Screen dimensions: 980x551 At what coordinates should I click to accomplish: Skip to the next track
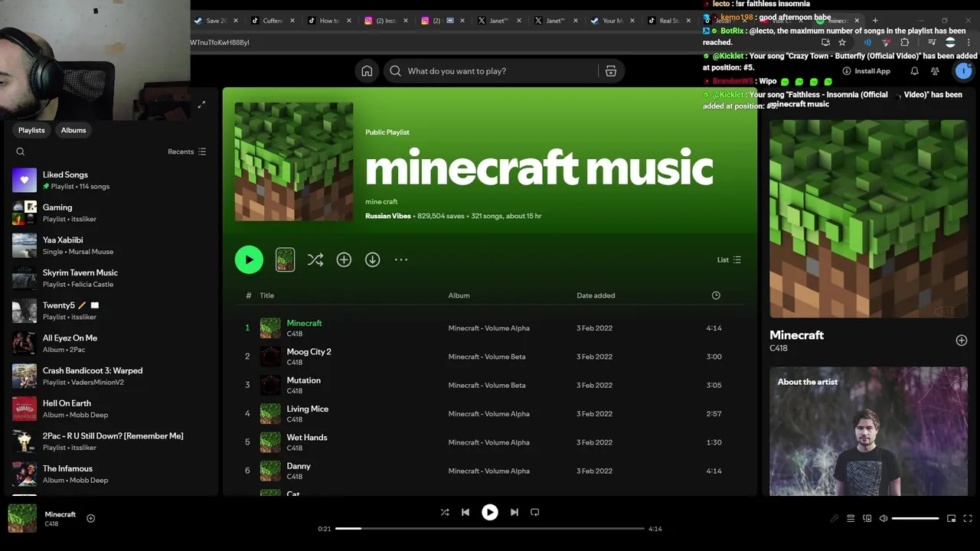(x=514, y=513)
